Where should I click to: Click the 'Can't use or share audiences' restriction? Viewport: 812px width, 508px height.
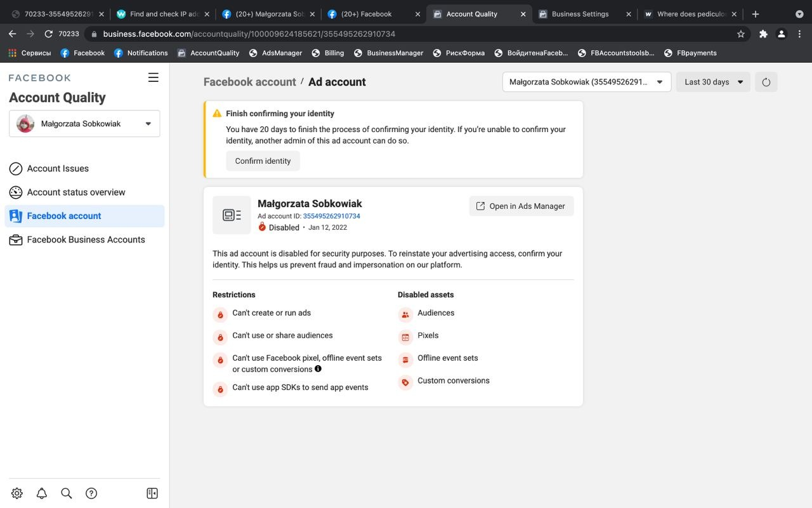282,335
